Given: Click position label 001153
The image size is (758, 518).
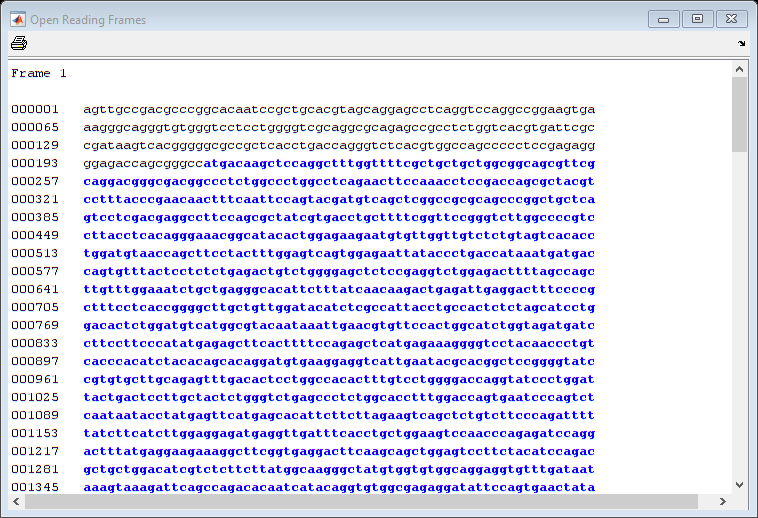Looking at the screenshot, I should (35, 433).
